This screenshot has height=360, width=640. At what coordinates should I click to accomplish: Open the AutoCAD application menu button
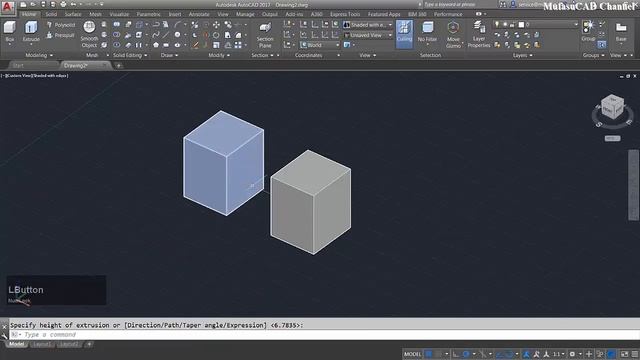coord(7,7)
